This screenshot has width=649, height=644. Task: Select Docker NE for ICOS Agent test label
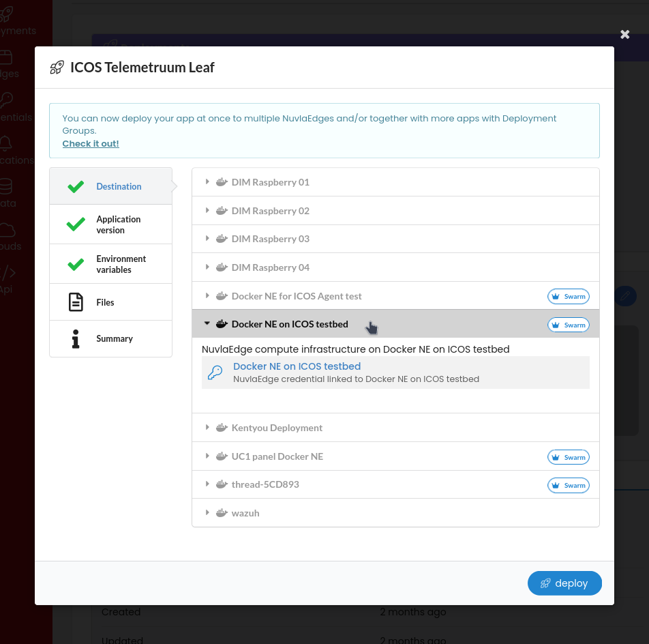tap(297, 296)
